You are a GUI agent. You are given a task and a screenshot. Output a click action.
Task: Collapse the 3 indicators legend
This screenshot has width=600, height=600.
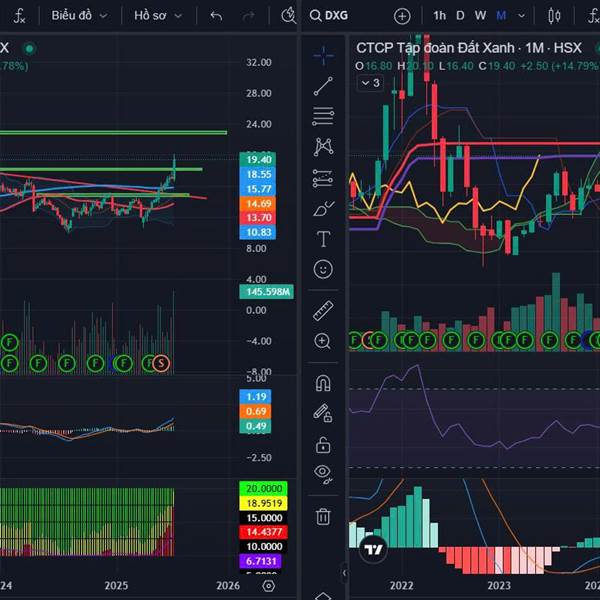tap(370, 83)
